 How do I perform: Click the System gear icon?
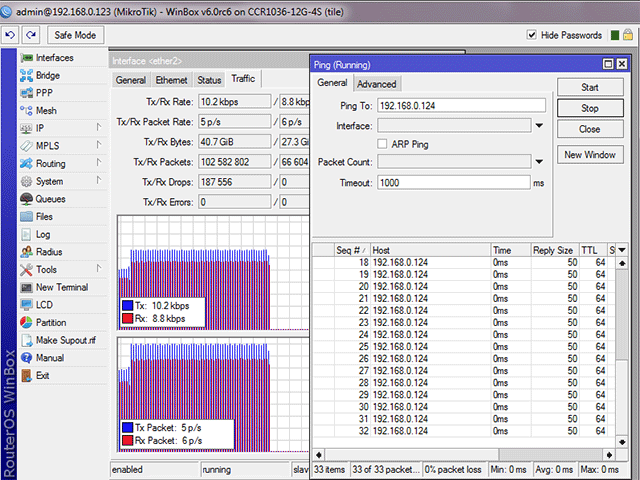[x=27, y=181]
